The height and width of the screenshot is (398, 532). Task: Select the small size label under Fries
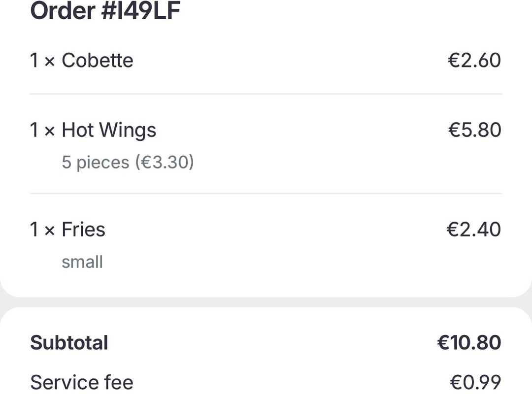coord(82,262)
